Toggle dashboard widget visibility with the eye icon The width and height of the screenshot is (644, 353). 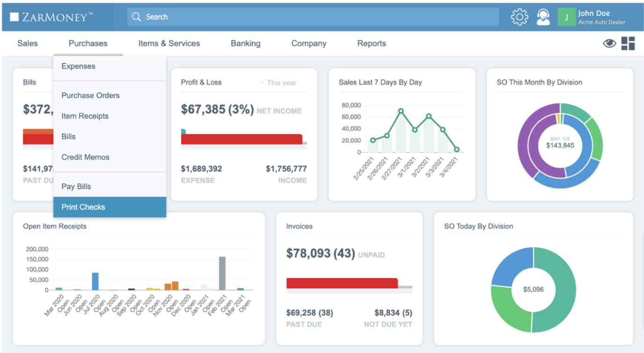point(609,43)
